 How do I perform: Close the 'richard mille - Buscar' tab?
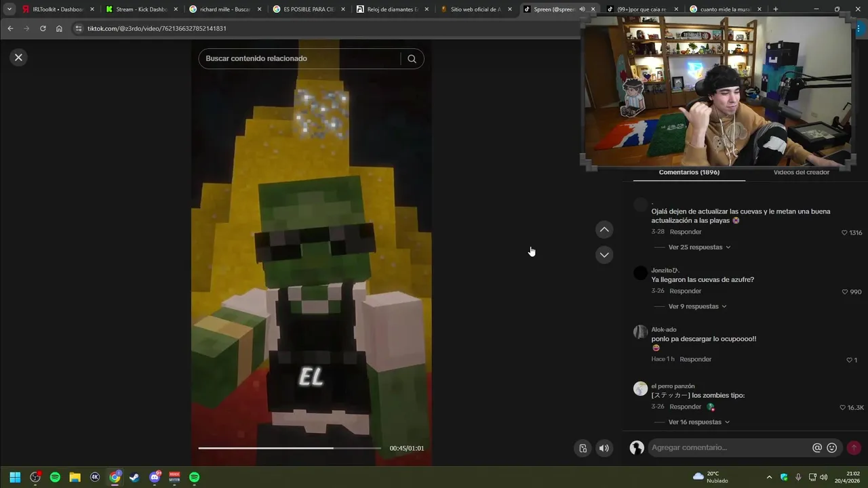[259, 9]
